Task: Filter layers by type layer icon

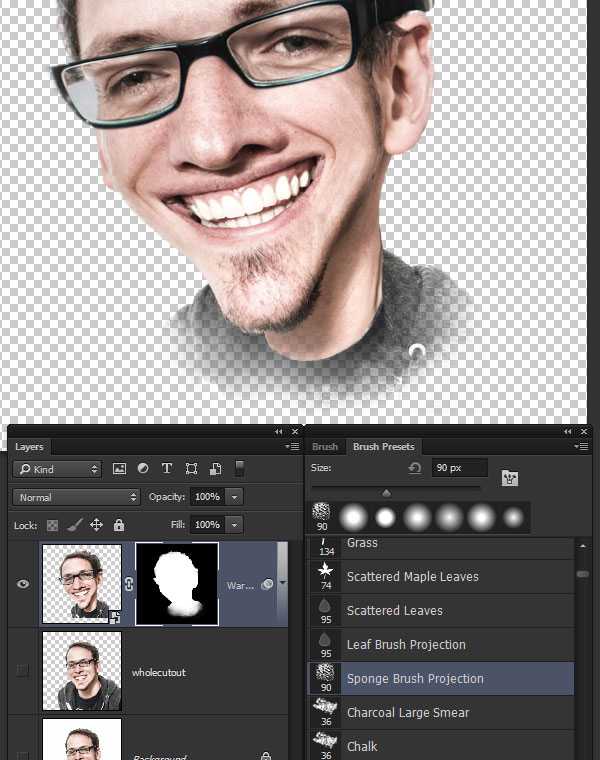Action: (167, 468)
